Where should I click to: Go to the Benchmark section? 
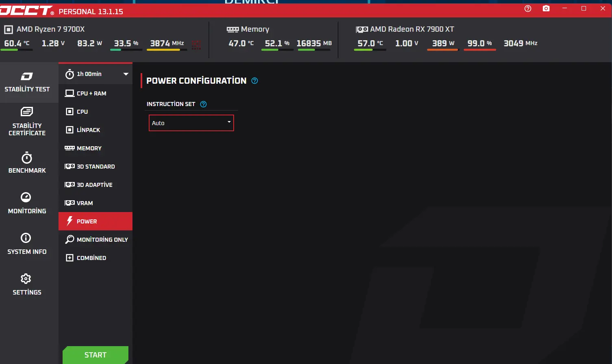27,162
